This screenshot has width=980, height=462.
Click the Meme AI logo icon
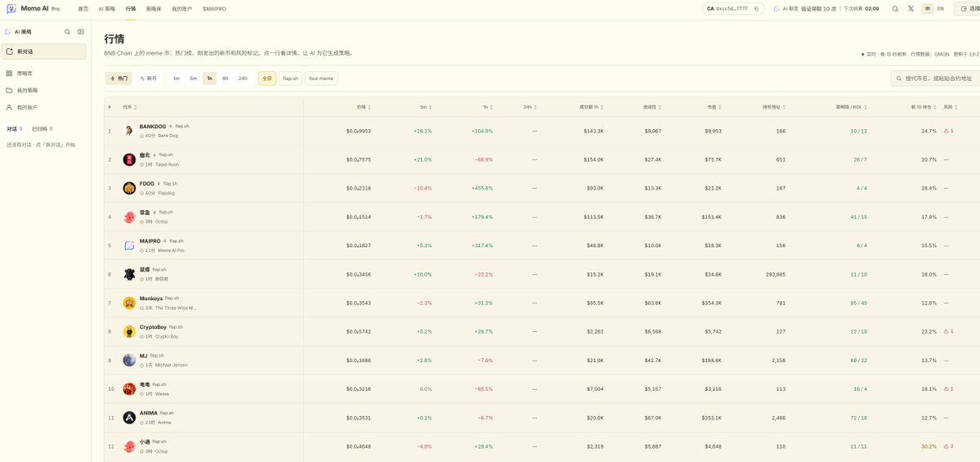tap(11, 9)
